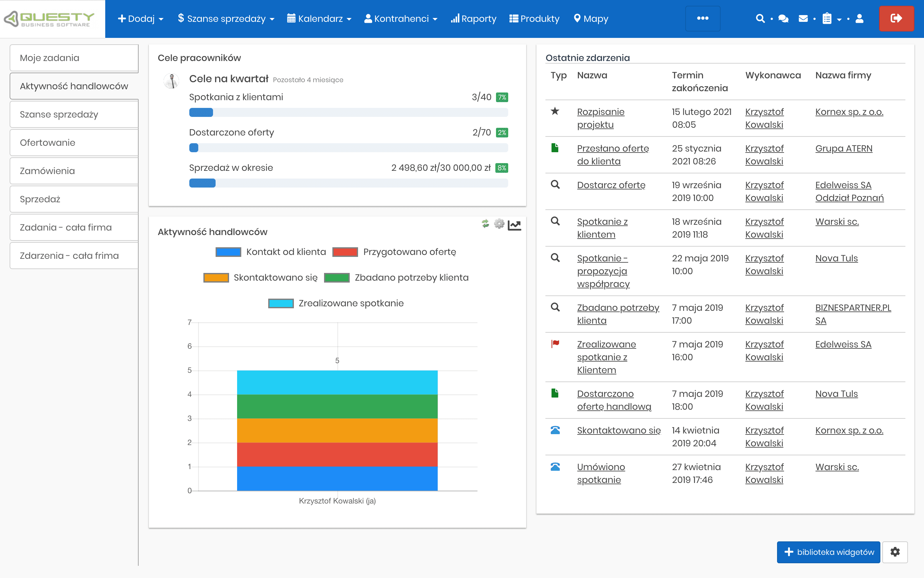Click star icon of Rozpisanie projektu row
The image size is (924, 578).
tap(555, 111)
